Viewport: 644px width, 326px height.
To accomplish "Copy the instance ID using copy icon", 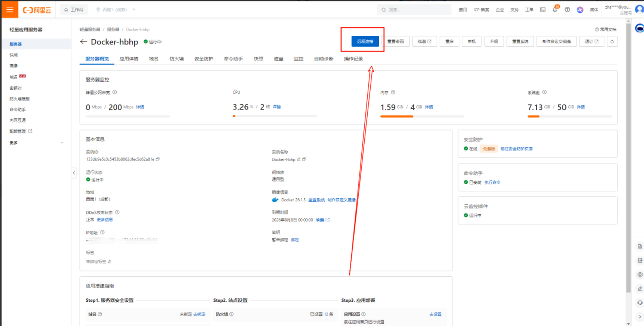I will (x=158, y=159).
